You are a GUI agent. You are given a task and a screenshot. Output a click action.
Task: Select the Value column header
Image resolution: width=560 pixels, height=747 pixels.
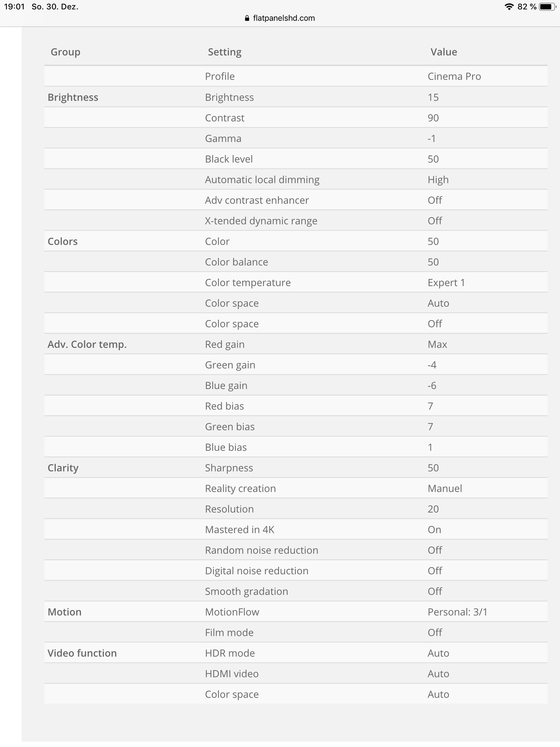444,52
